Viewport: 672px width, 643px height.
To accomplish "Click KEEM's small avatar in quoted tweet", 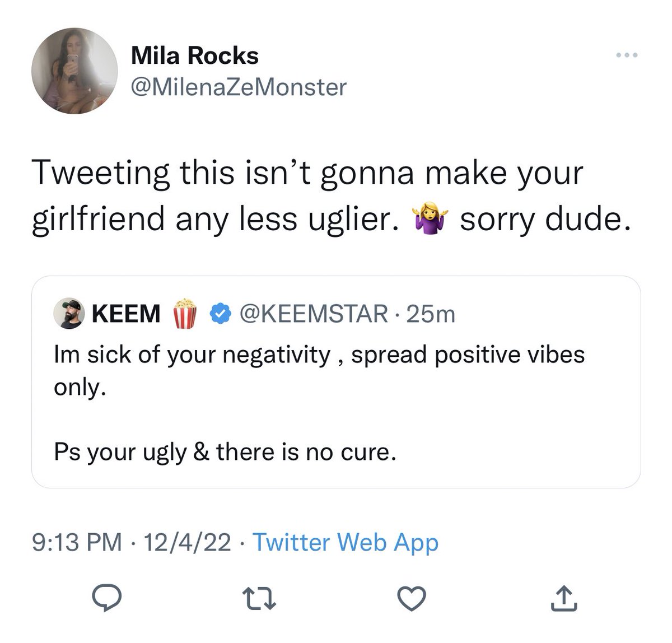I will point(70,313).
